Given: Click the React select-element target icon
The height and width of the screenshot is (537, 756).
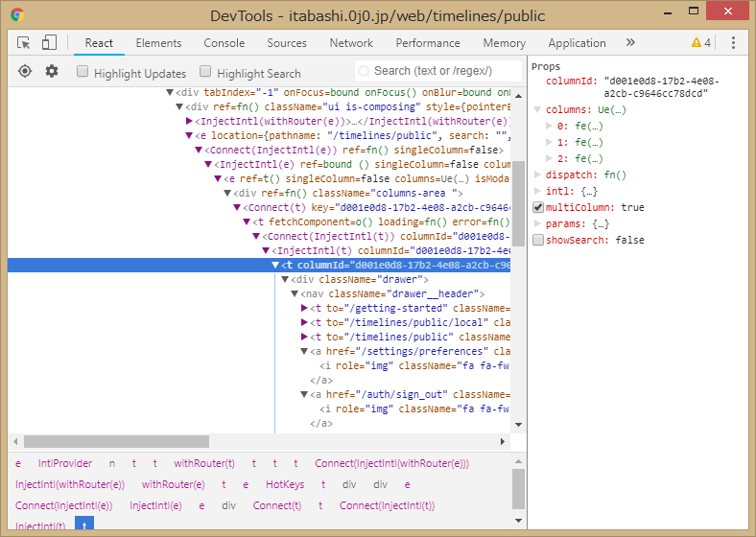Looking at the screenshot, I should (x=25, y=72).
